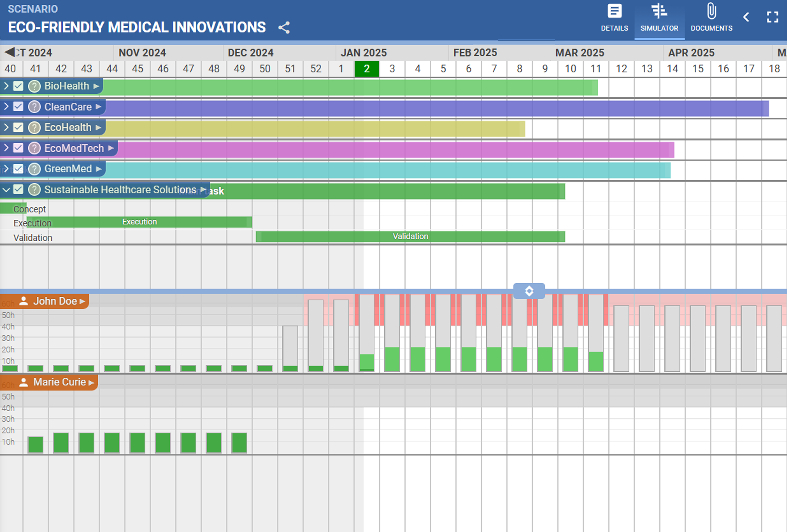Uncheck the CleanCare checkbox
Screen dimensions: 787x532
[18, 107]
